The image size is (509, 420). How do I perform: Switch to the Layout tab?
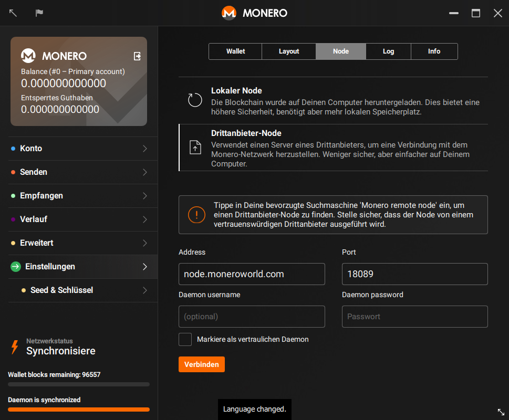pyautogui.click(x=288, y=51)
